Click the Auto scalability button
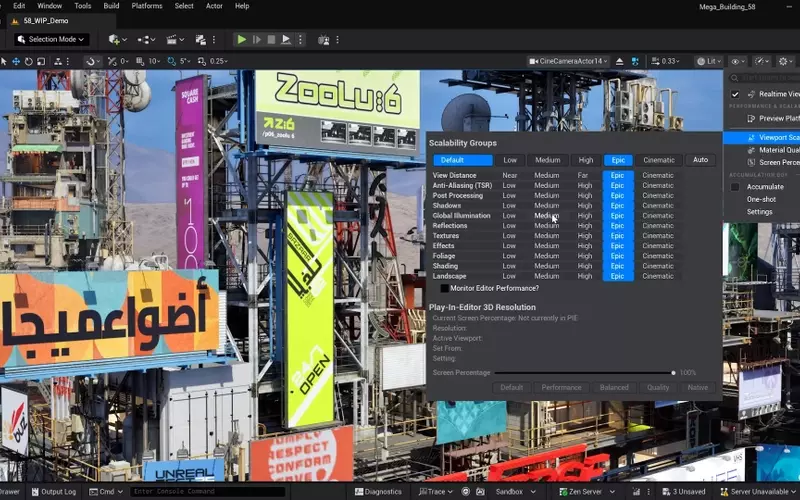This screenshot has height=500, width=800. click(701, 160)
